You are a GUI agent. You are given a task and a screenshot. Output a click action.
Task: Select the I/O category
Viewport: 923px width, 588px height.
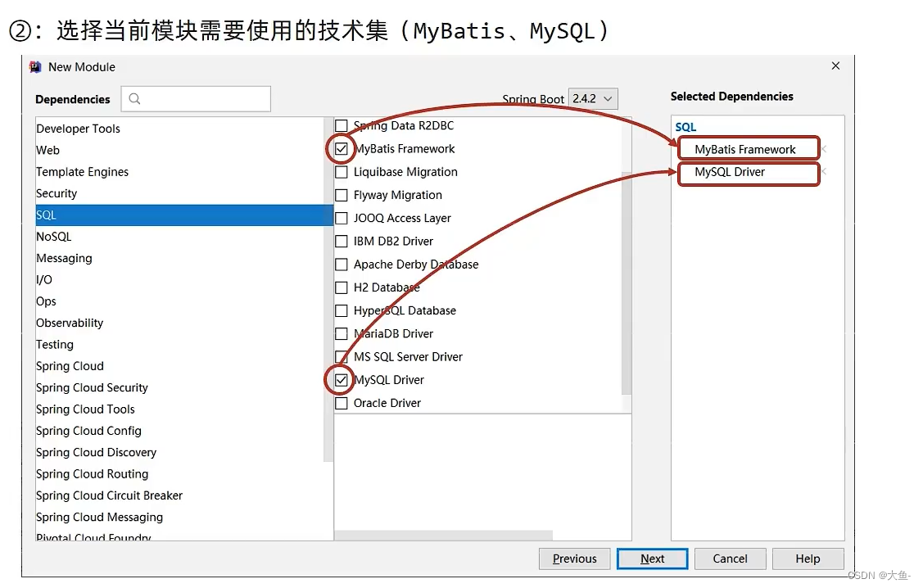(x=179, y=279)
